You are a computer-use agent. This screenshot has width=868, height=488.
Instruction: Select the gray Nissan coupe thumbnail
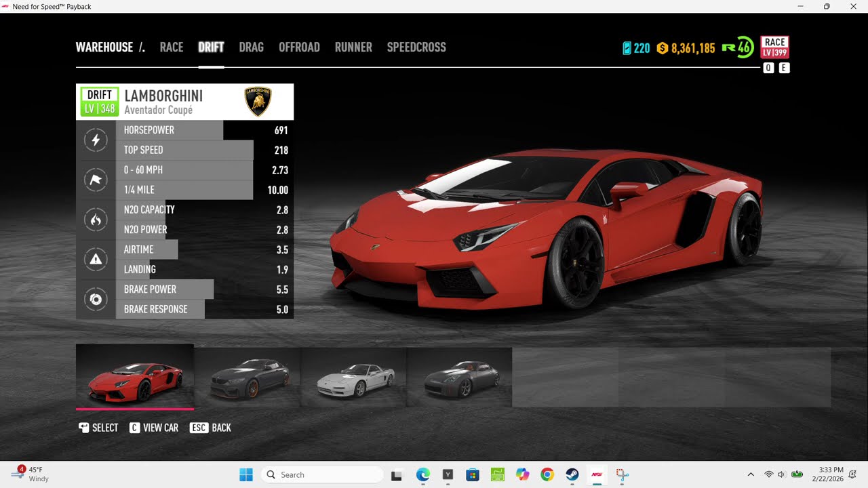(x=459, y=377)
